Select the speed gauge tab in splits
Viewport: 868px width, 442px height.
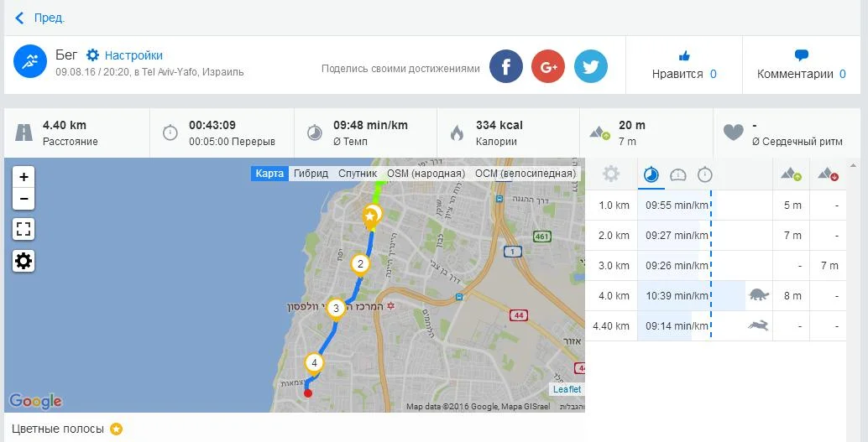678,175
